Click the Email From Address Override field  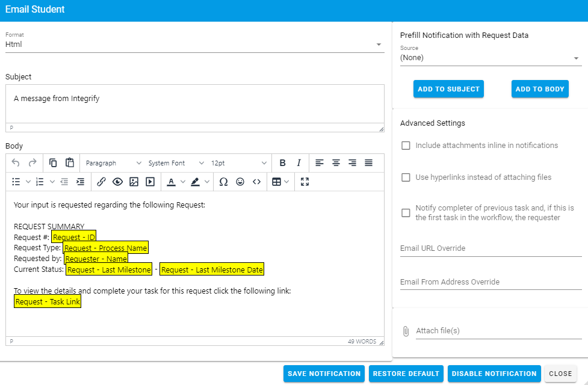click(491, 282)
